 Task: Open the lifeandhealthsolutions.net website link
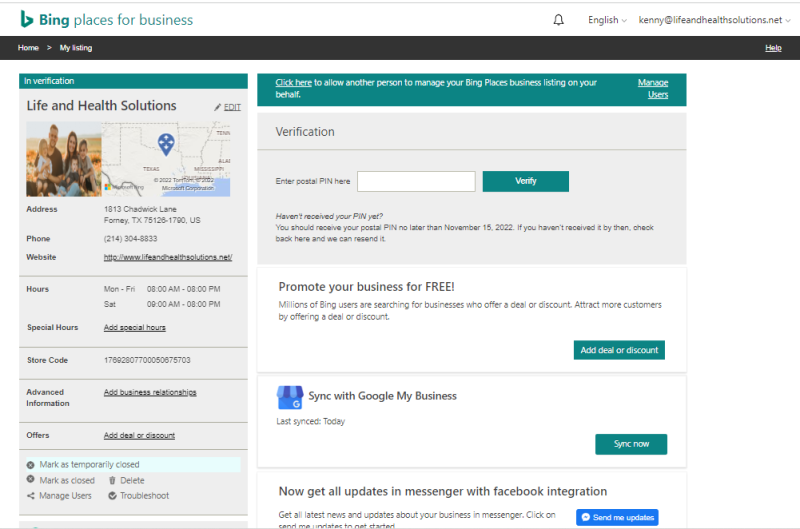pyautogui.click(x=168, y=257)
